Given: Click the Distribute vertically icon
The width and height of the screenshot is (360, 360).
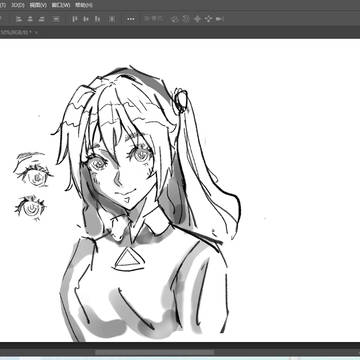Looking at the screenshot, I should pyautogui.click(x=56, y=19).
